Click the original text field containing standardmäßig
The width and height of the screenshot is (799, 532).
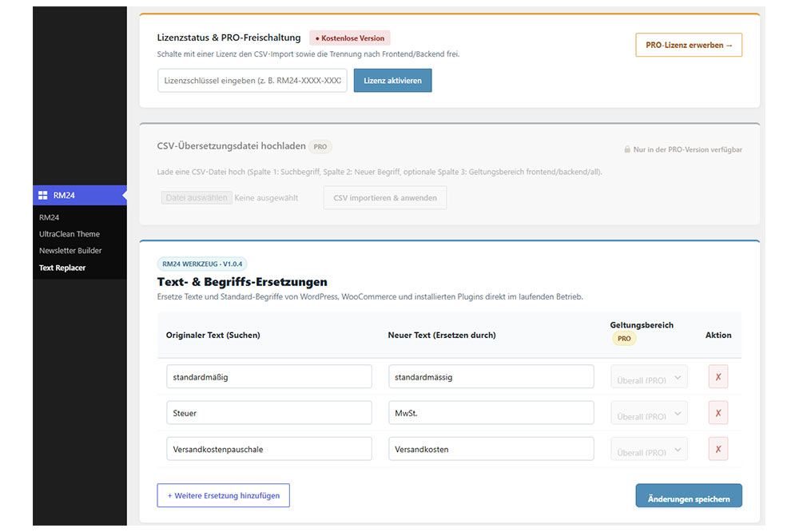(269, 376)
